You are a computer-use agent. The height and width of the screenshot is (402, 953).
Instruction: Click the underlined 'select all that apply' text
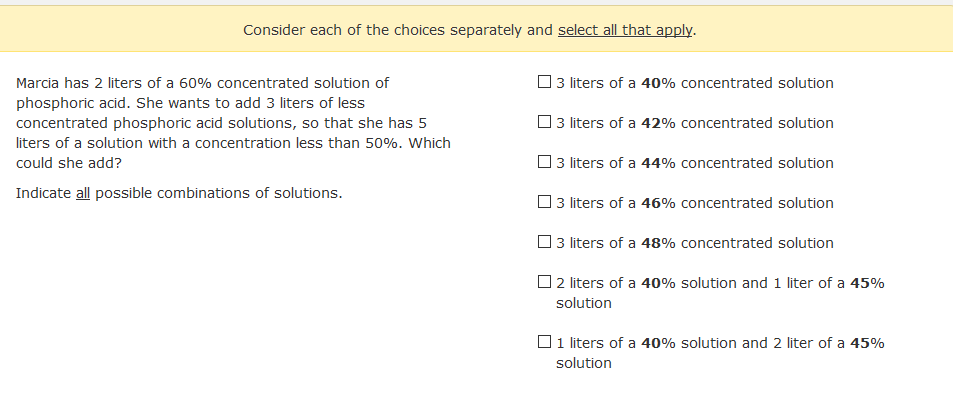625,30
